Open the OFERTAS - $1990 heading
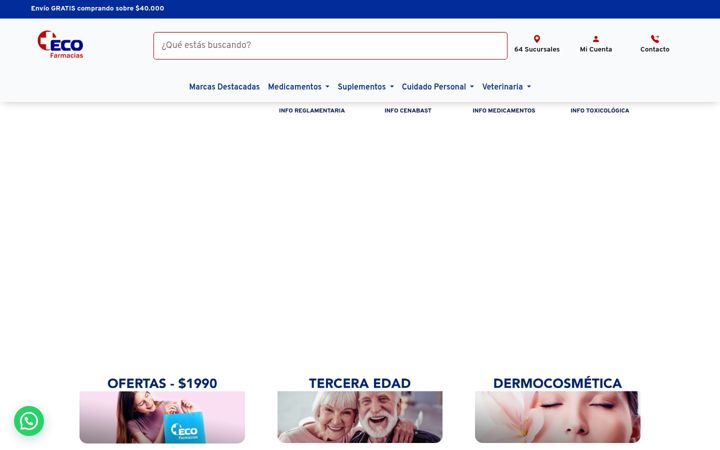Screen dimensions: 720x450 (162, 383)
